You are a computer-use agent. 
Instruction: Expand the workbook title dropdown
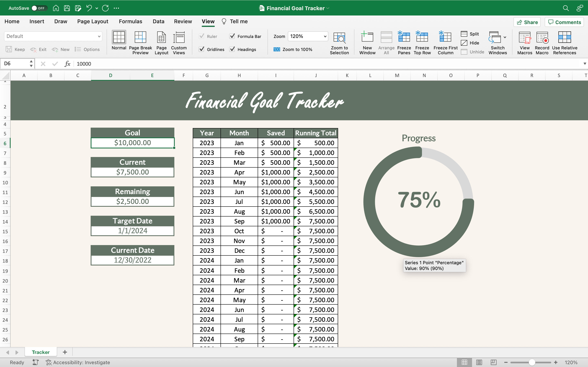pos(327,8)
